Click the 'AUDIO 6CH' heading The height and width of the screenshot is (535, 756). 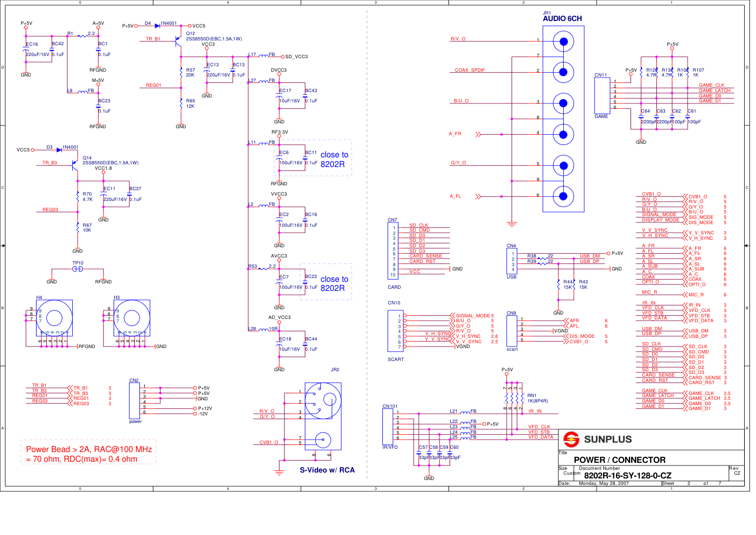[x=562, y=18]
